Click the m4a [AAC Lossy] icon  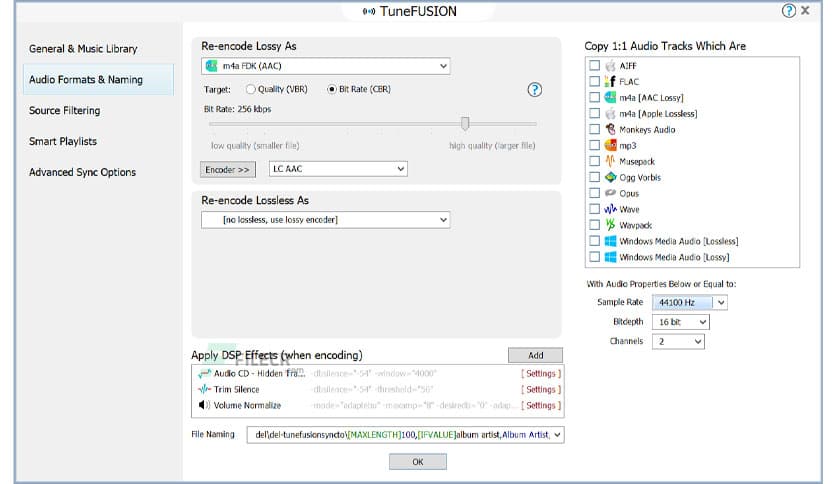(610, 98)
